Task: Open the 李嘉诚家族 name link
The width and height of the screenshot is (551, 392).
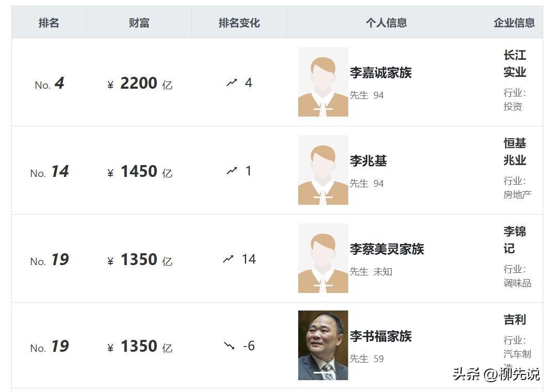Action: click(x=381, y=73)
